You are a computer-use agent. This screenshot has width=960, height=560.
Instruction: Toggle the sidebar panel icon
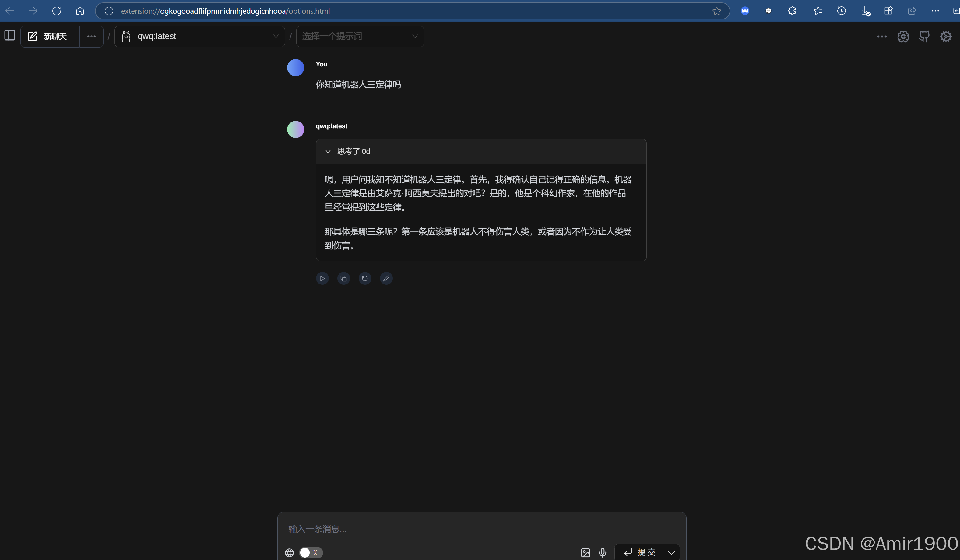point(9,35)
